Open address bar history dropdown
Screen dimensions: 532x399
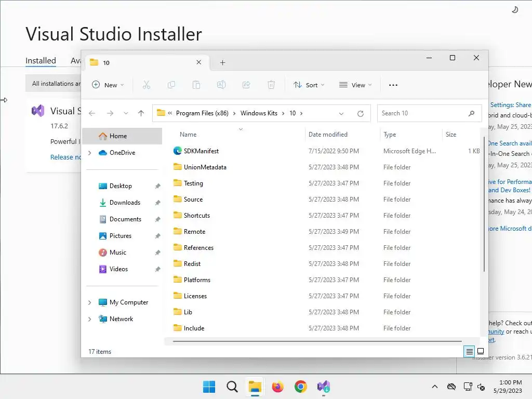[341, 114]
